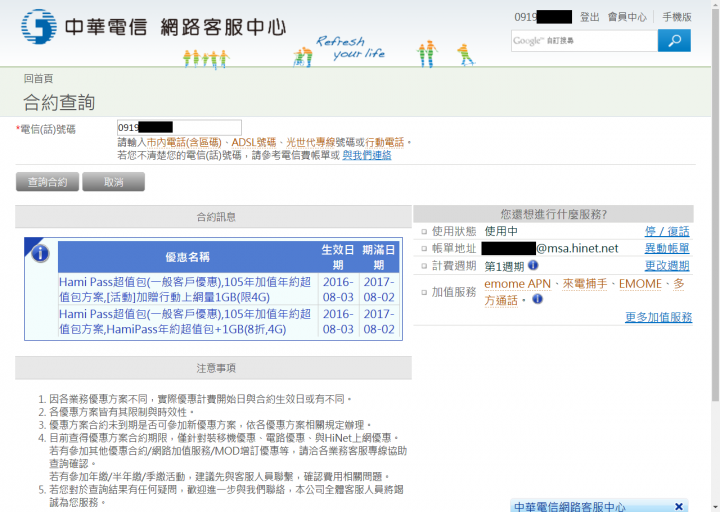Click the 電信(話)號碼 input field
Image resolution: width=720 pixels, height=512 pixels.
(179, 128)
